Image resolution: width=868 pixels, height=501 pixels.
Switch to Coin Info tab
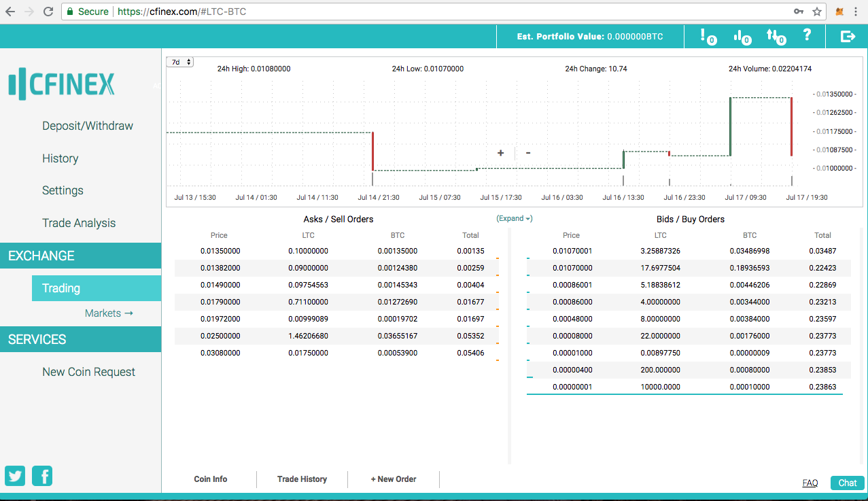(x=211, y=479)
